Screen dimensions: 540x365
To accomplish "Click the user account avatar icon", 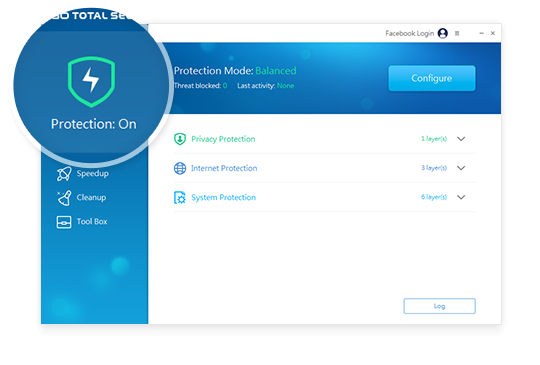I will [x=443, y=33].
